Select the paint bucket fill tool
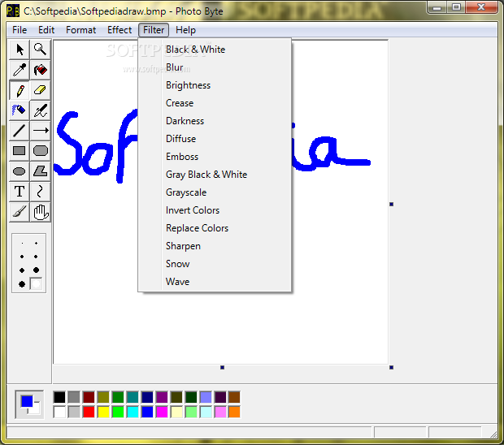Screen dimensions: 504x445 point(40,70)
